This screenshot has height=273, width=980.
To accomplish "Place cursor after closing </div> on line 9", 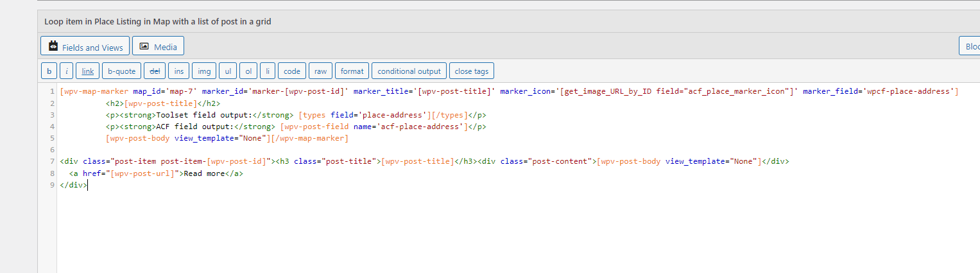I will [x=87, y=184].
